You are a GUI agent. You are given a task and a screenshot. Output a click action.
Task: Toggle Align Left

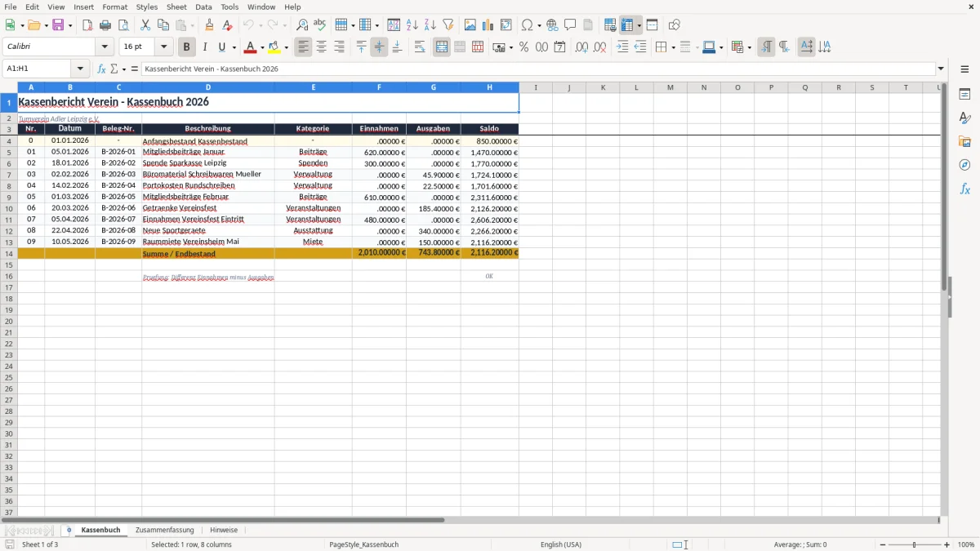(x=304, y=47)
